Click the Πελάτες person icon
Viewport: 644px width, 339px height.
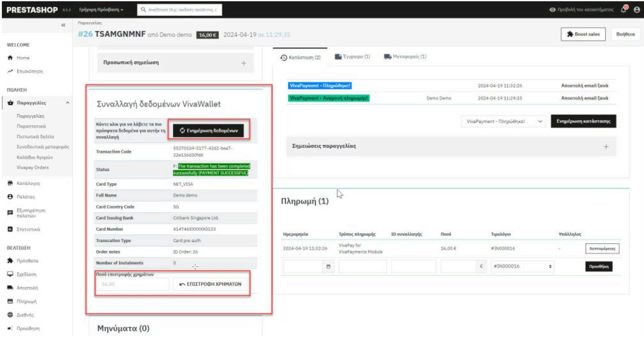[10, 197]
